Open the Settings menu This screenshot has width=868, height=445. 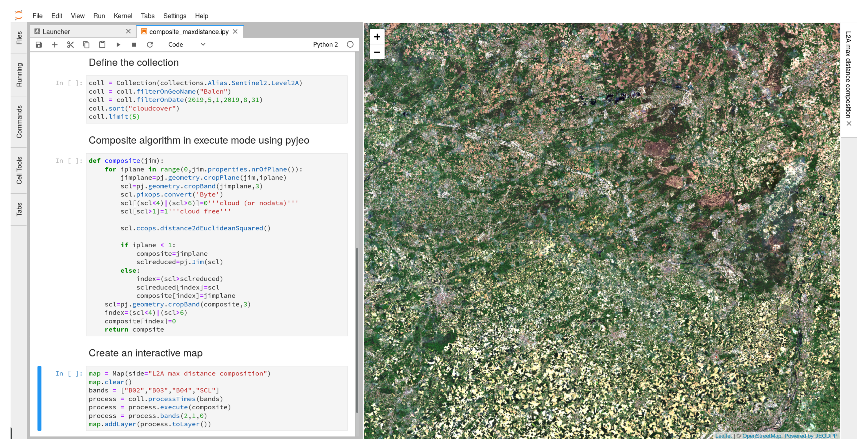tap(175, 16)
